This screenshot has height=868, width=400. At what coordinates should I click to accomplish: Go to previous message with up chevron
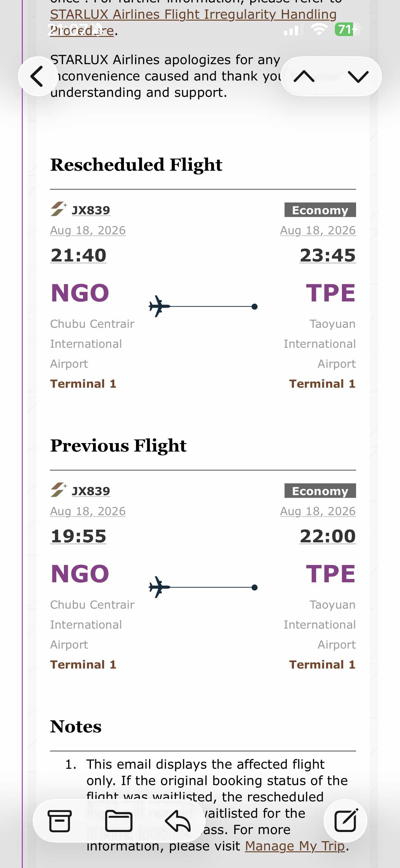pyautogui.click(x=304, y=77)
